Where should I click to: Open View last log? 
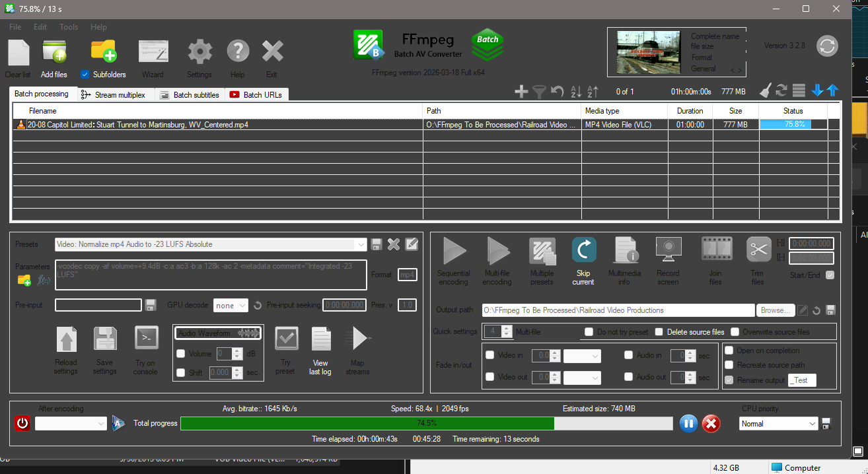[321, 339]
